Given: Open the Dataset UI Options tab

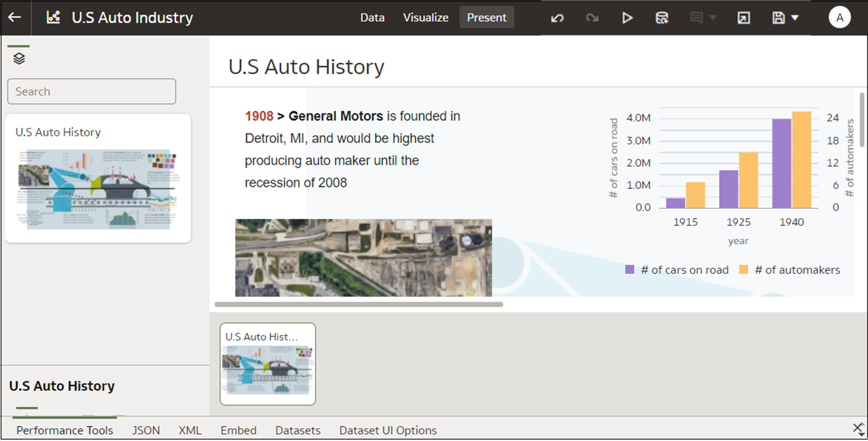Looking at the screenshot, I should coord(388,430).
